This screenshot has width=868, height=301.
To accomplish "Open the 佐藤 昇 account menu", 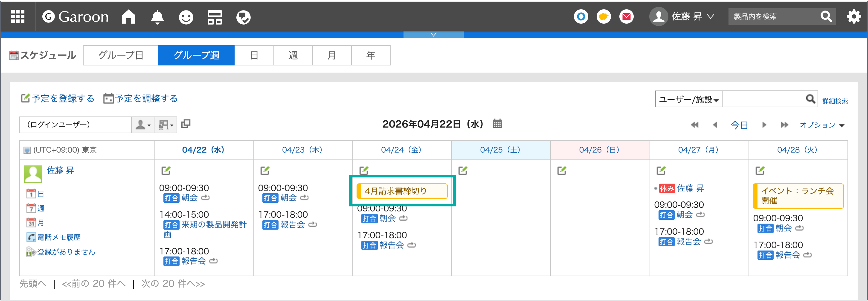I will coord(682,16).
